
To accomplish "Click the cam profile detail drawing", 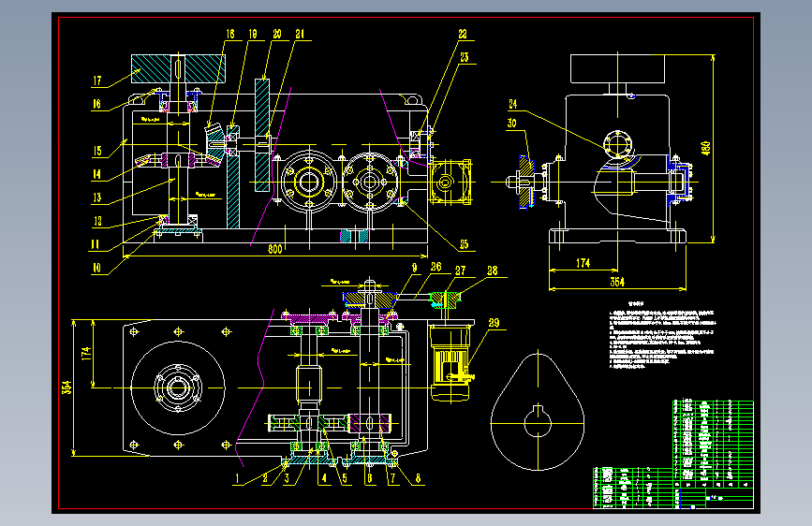I will tap(538, 412).
